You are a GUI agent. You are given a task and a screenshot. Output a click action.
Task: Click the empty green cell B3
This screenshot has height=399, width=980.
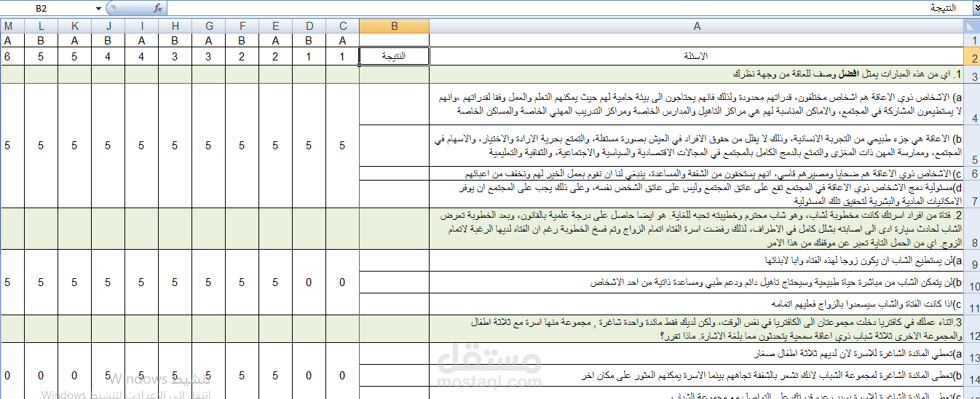click(394, 75)
